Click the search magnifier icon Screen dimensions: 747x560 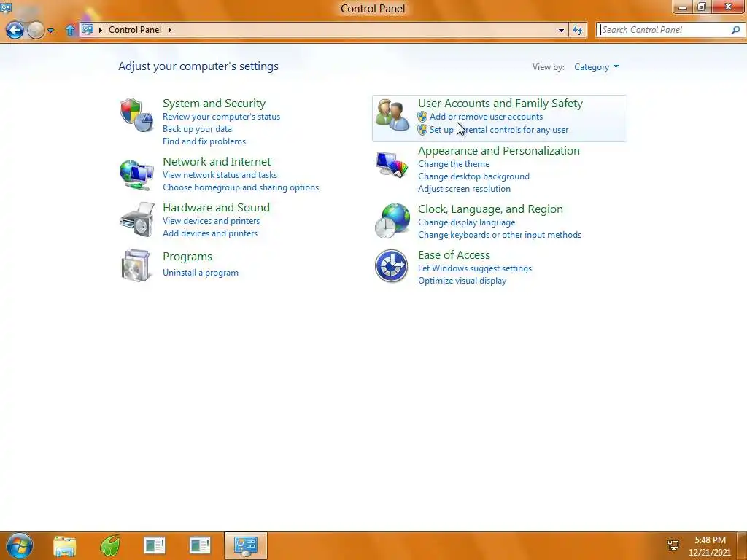(x=735, y=30)
